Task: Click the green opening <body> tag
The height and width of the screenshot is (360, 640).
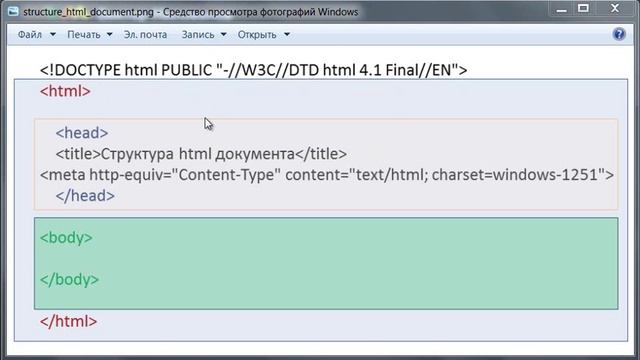Action: 67,238
